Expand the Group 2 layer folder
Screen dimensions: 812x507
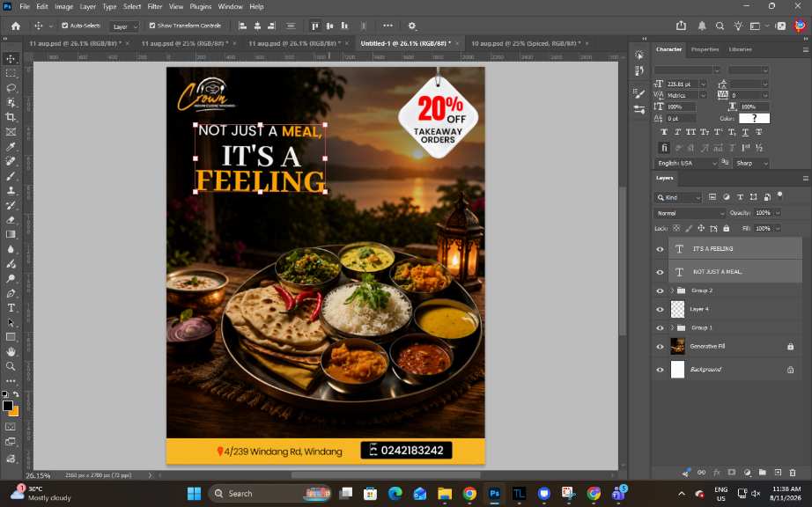tap(672, 290)
